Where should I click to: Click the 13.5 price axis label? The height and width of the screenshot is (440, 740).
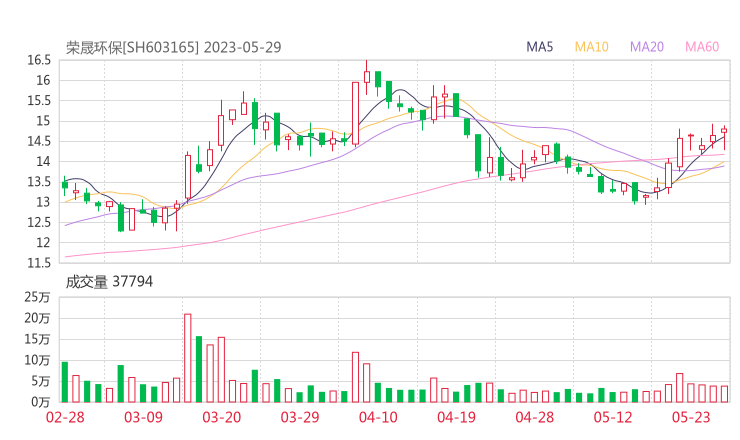(x=39, y=182)
